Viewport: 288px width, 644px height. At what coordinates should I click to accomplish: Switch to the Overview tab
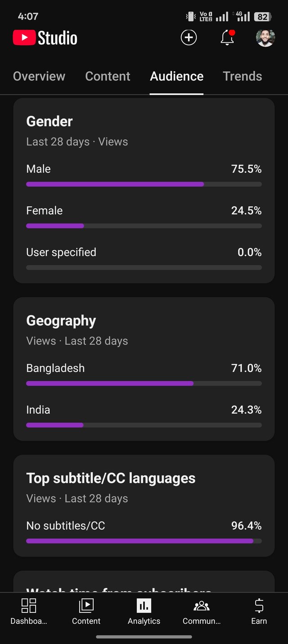tap(39, 76)
